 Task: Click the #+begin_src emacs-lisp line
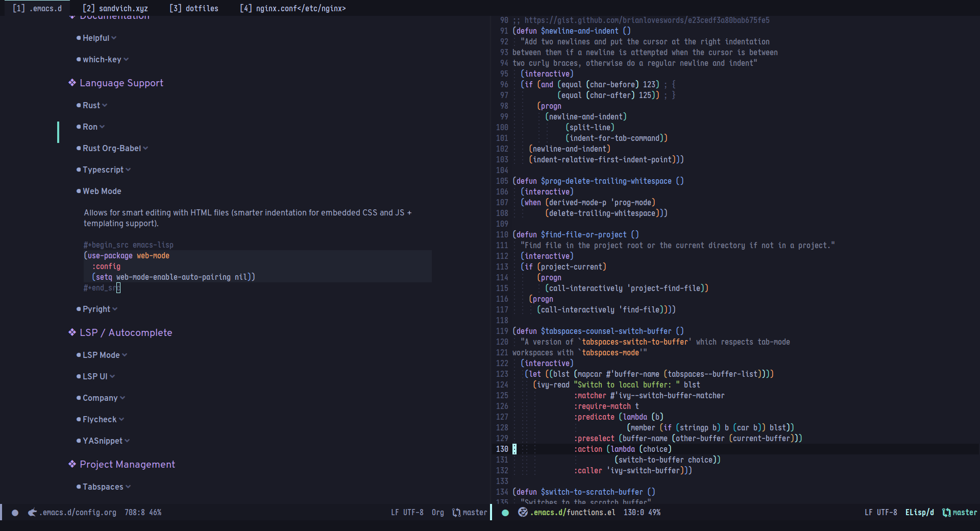129,245
